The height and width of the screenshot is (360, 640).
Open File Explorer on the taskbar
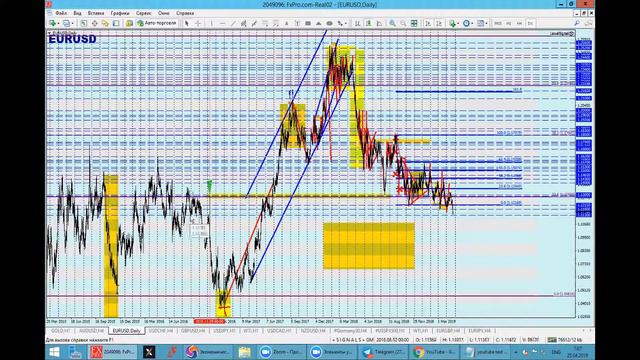pyautogui.click(x=244, y=352)
